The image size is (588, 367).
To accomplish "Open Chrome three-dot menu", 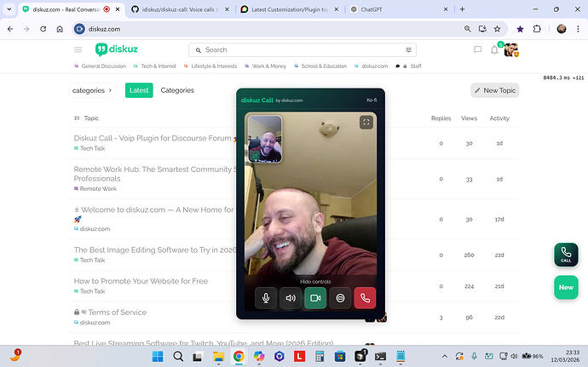I will [578, 29].
